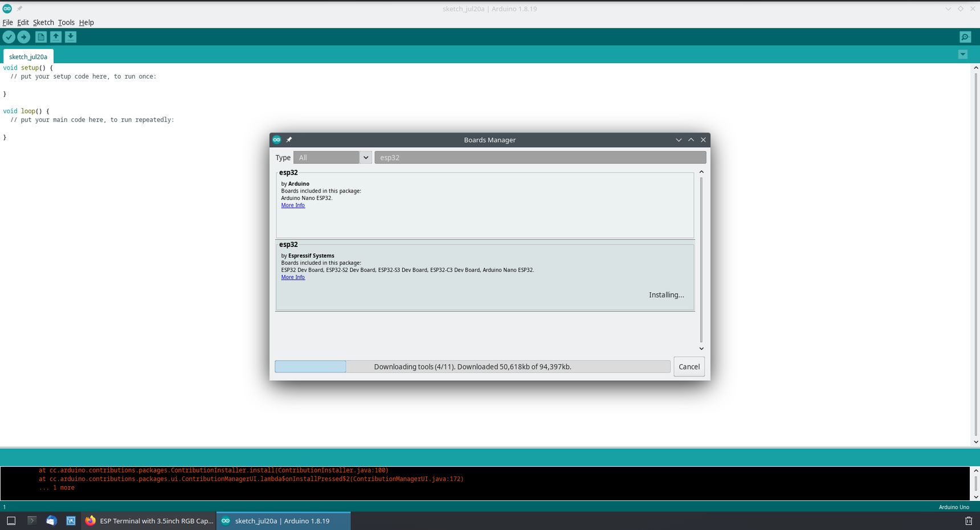Roll up the Boards Manager window with chevron-down
The height and width of the screenshot is (530, 980).
679,140
